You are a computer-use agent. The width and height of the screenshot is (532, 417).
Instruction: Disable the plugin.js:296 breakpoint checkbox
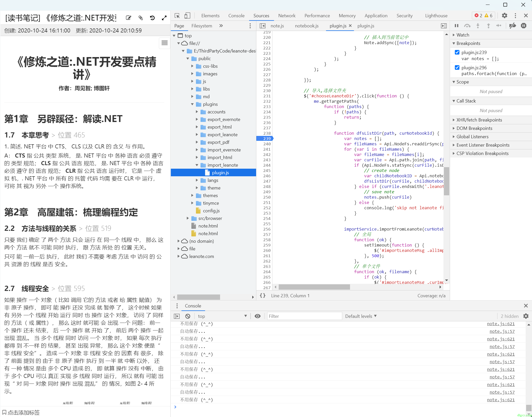click(457, 67)
